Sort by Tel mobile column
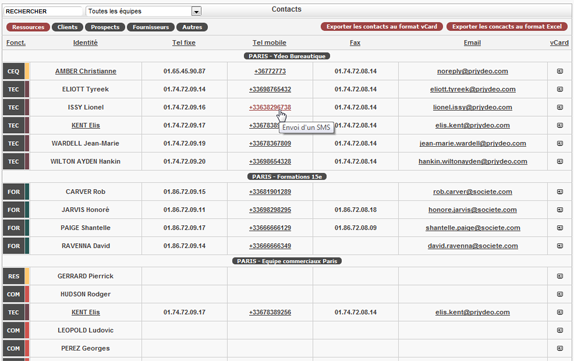This screenshot has height=361, width=574. [x=269, y=42]
